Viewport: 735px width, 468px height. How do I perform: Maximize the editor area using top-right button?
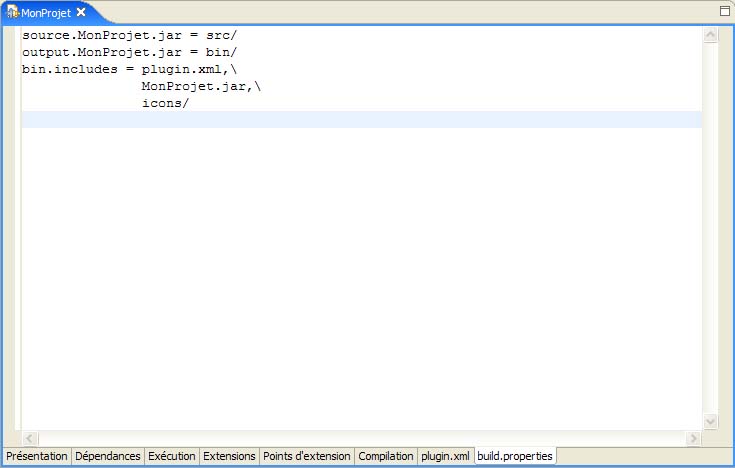(x=725, y=10)
